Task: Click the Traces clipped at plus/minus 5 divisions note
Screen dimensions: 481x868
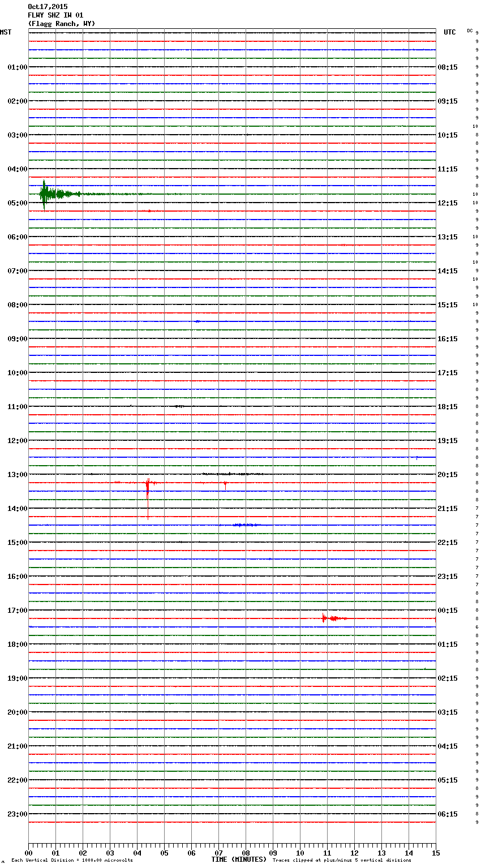Action: pyautogui.click(x=342, y=861)
